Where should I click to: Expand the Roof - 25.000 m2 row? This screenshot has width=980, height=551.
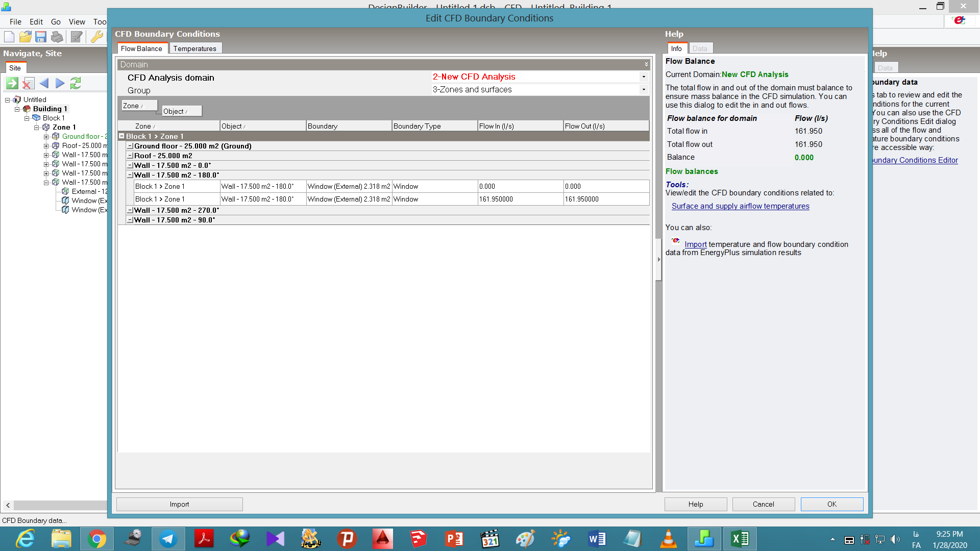[x=130, y=156]
